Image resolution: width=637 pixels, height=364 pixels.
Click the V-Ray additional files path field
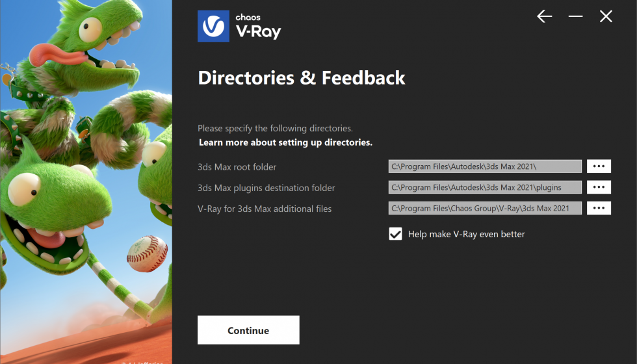pyautogui.click(x=485, y=208)
